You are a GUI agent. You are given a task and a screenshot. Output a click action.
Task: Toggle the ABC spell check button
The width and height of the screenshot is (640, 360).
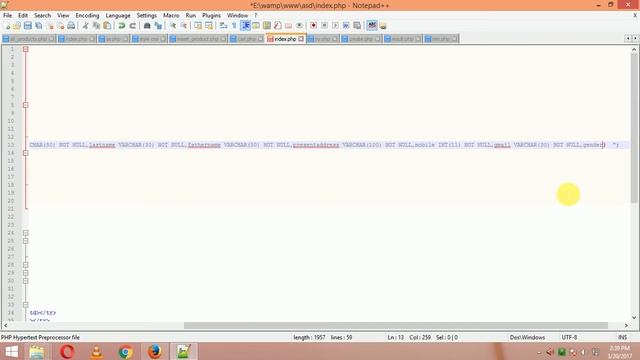coord(372,26)
